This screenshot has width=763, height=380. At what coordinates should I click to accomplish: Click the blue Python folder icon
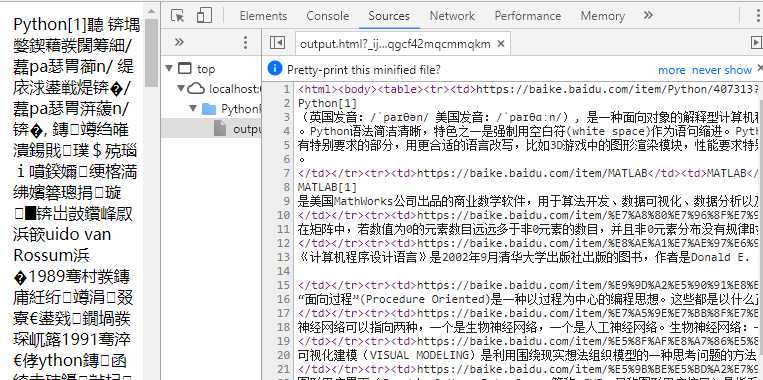209,108
